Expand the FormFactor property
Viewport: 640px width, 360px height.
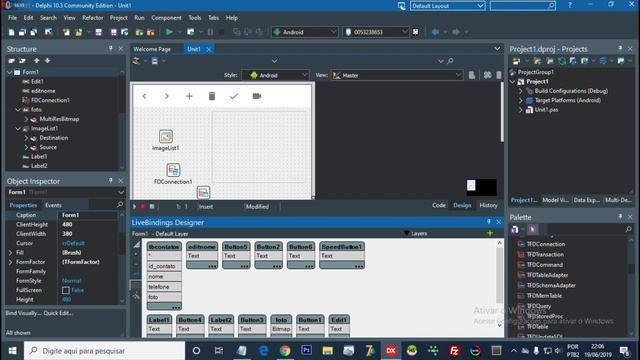coord(10,262)
